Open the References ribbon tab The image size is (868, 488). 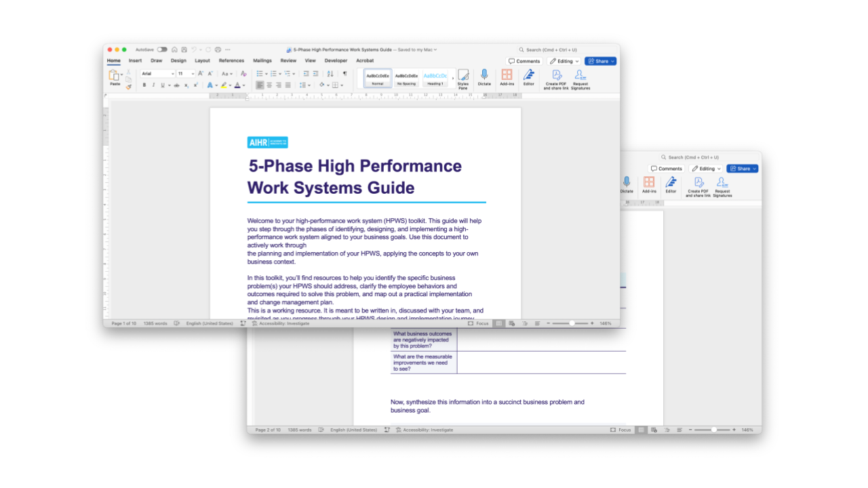231,61
